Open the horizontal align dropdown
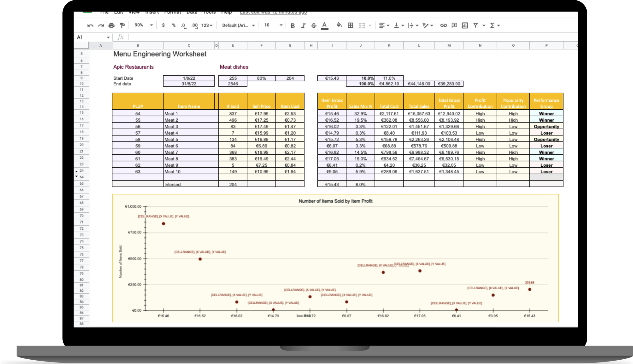This screenshot has width=633, height=364. 384,25
